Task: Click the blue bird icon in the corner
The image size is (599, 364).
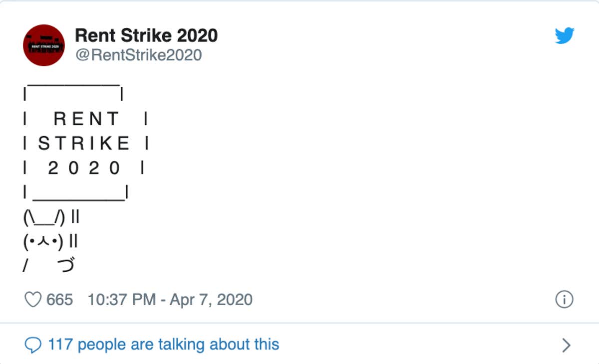Action: tap(564, 36)
